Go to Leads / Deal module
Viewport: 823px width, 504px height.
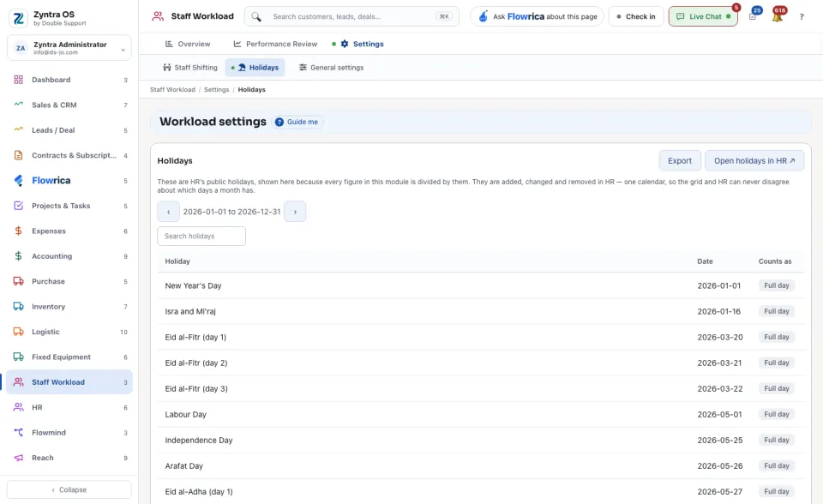click(69, 130)
